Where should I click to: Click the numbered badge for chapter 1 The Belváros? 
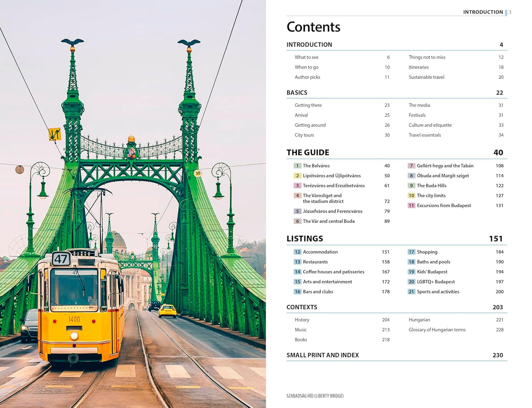[297, 166]
